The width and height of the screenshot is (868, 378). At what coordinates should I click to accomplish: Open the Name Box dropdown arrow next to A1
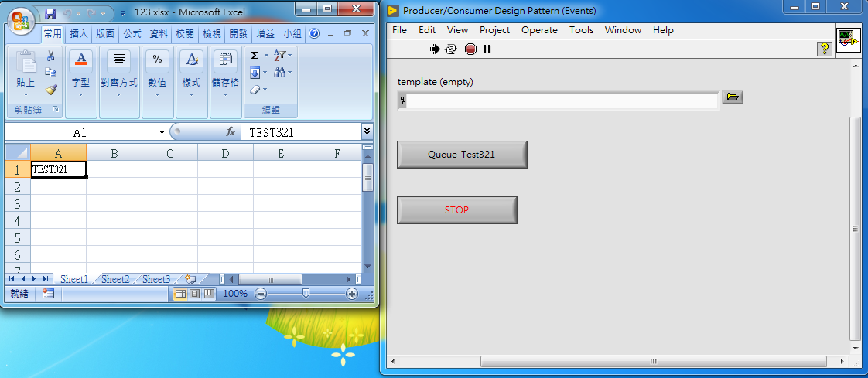coord(162,132)
